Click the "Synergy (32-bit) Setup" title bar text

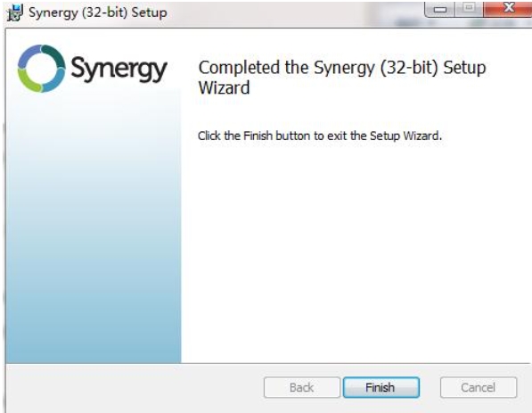[98, 12]
